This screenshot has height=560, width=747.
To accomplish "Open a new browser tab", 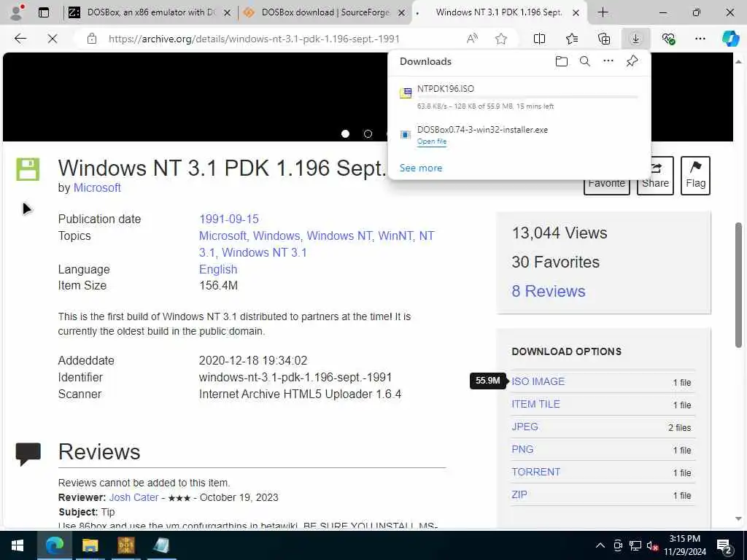I will [x=603, y=12].
